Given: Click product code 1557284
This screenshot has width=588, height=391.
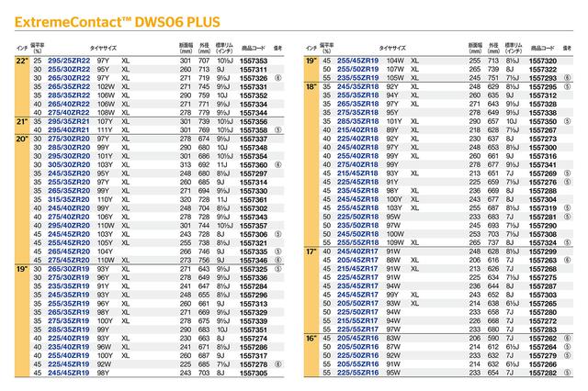Looking at the screenshot, I should (x=254, y=286).
